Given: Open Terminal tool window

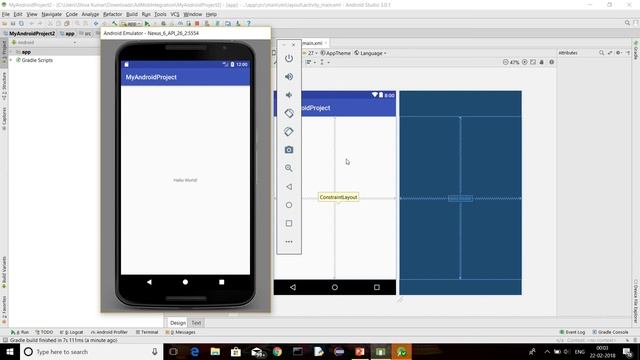Looking at the screenshot, I should point(147,332).
